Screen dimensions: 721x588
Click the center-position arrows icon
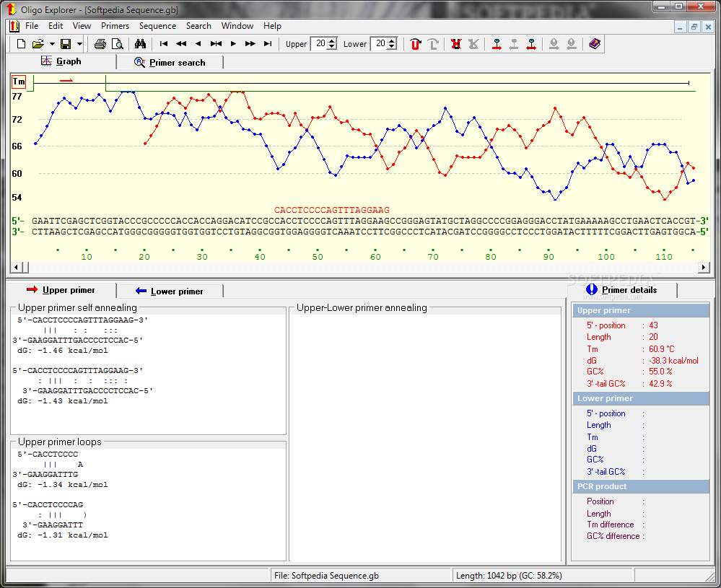click(x=216, y=44)
